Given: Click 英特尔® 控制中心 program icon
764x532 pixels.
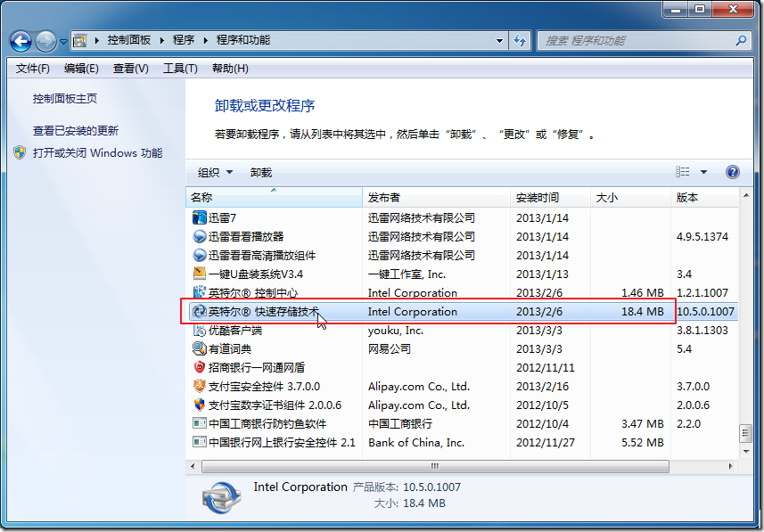Looking at the screenshot, I should pos(200,292).
